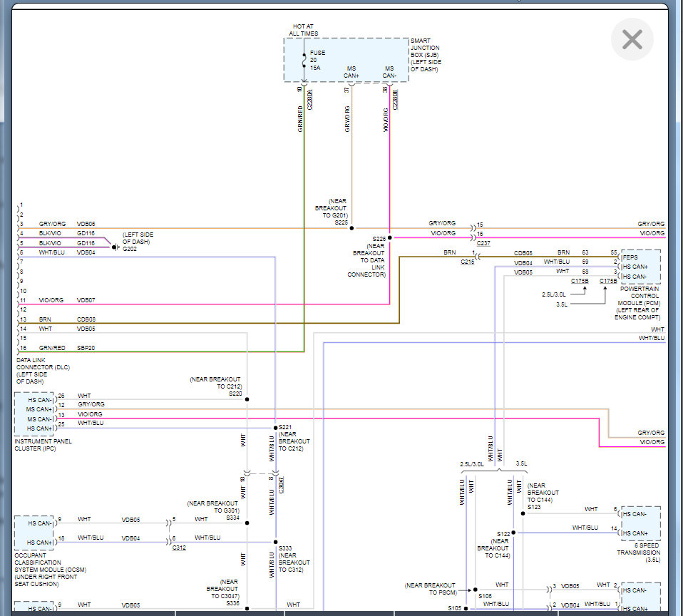Select connector label C3047
The width and height of the screenshot is (683, 616).
pos(281,485)
